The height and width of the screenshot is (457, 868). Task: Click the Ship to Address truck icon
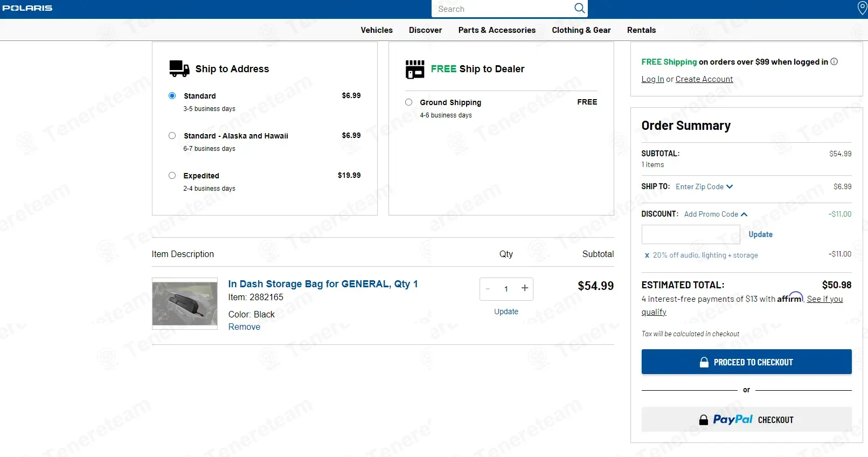(x=179, y=69)
